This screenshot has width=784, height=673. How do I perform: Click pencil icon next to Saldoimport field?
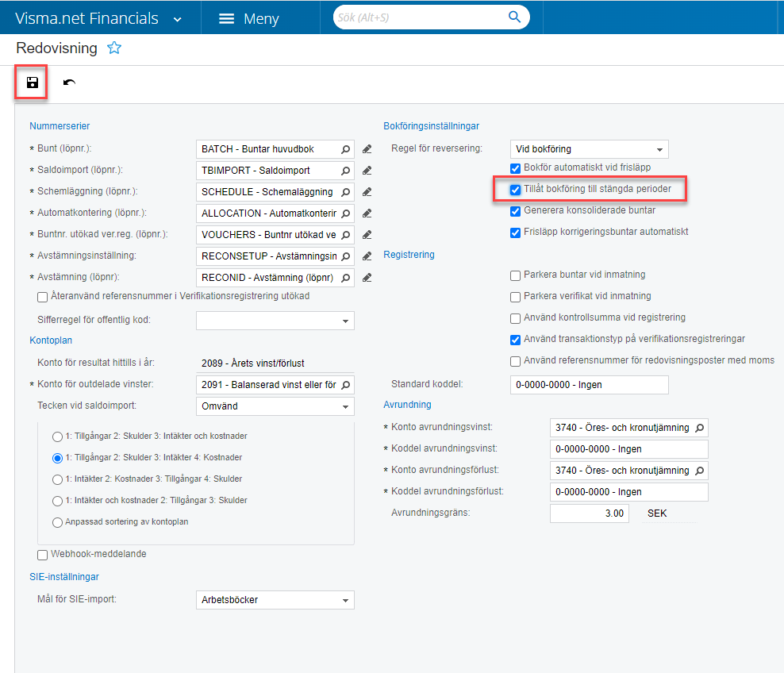(367, 171)
